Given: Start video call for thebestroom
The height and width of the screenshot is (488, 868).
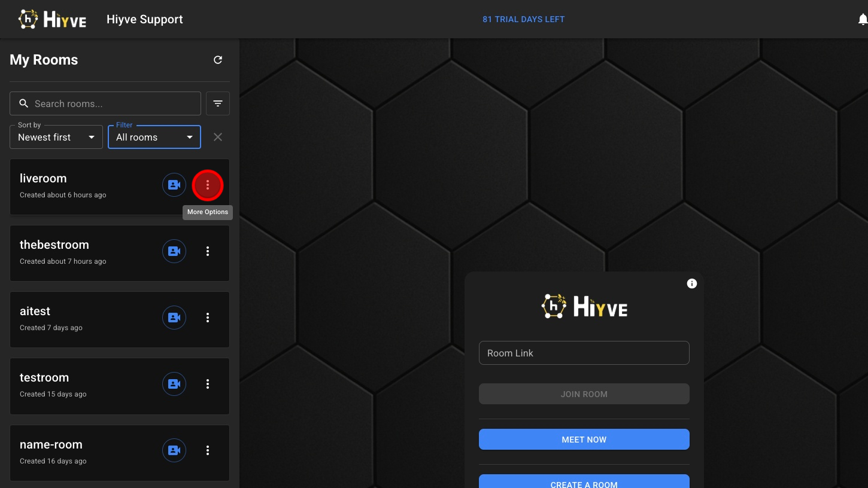Looking at the screenshot, I should click(x=174, y=251).
